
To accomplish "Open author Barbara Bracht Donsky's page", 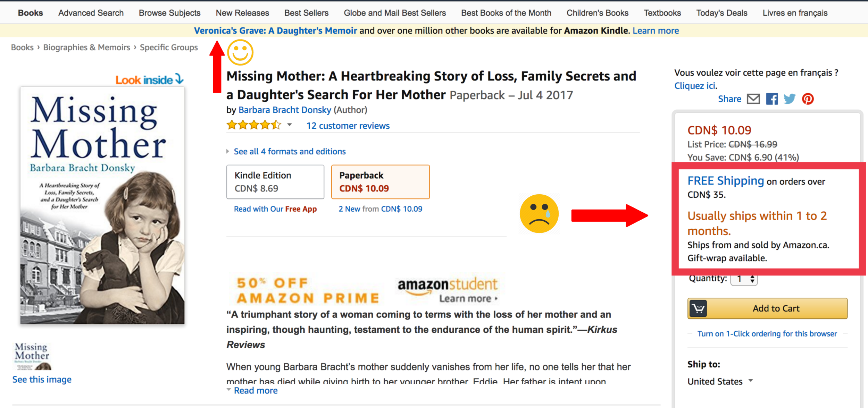I will [285, 110].
